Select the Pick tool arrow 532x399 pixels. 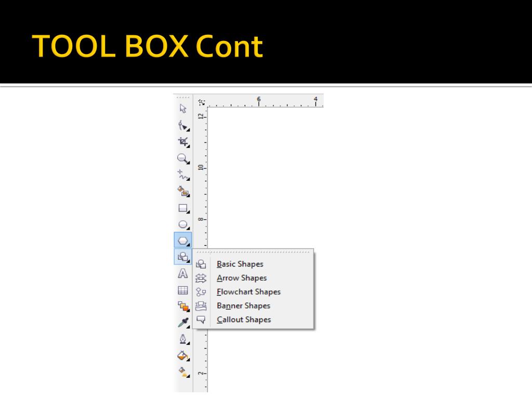[183, 109]
